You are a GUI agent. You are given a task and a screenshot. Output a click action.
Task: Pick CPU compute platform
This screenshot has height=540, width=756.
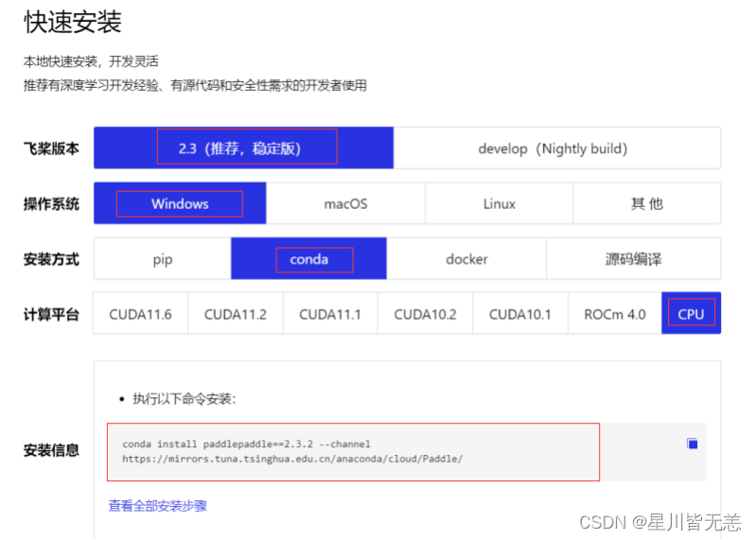click(692, 314)
